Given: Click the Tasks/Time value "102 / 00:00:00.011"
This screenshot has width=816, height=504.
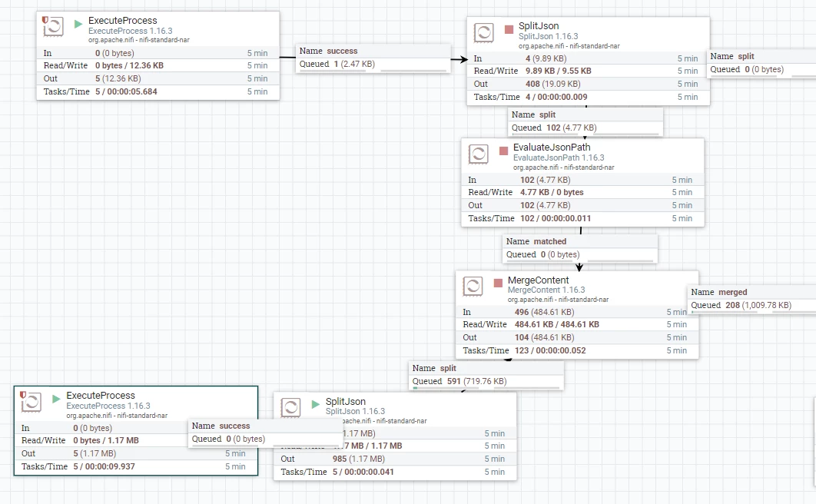Looking at the screenshot, I should point(556,218).
